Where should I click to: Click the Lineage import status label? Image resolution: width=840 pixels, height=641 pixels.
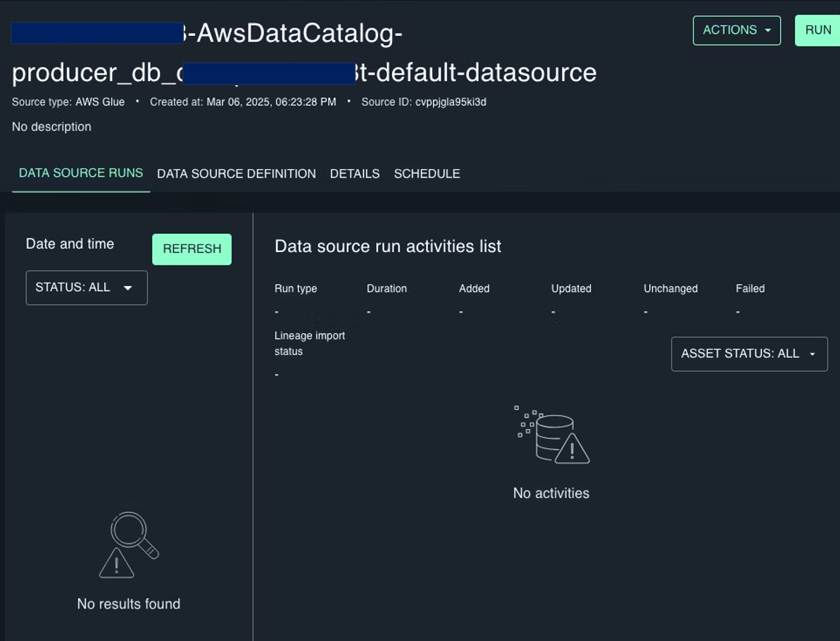pos(310,344)
